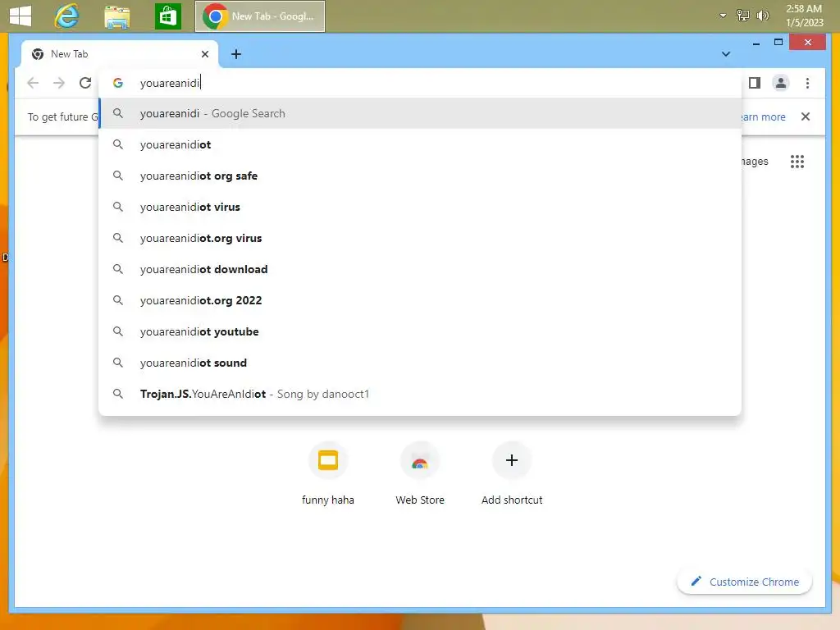Go forward using the forward arrow

pos(59,83)
